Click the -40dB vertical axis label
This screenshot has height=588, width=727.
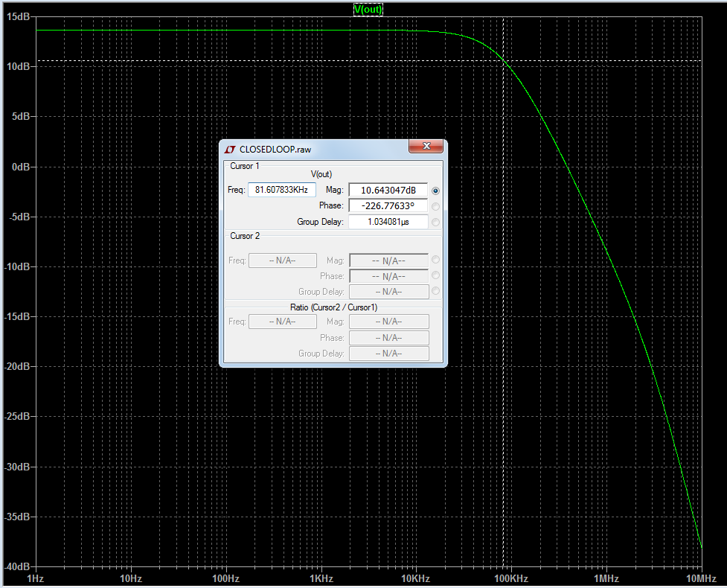[17, 566]
